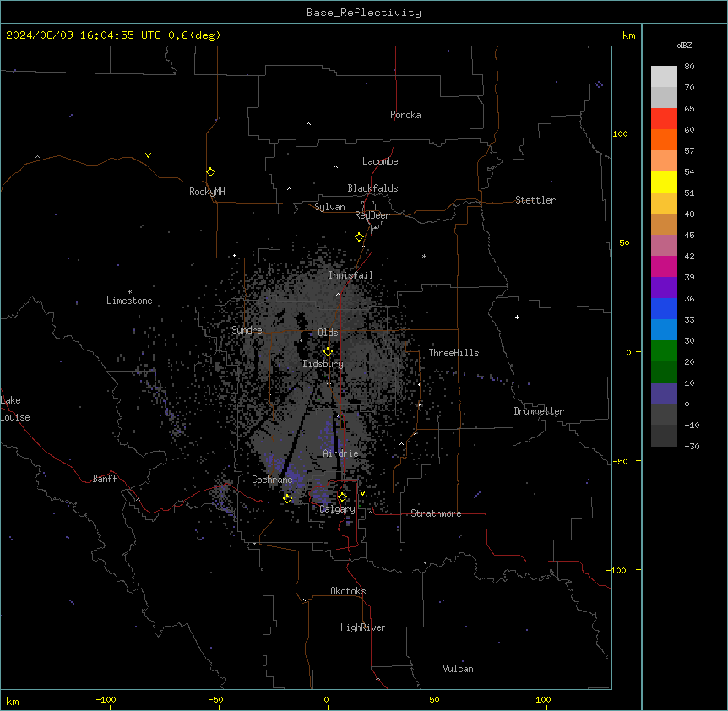
Task: Click the slate purple 10-0 dBZ legend swatch
Action: 664,393
